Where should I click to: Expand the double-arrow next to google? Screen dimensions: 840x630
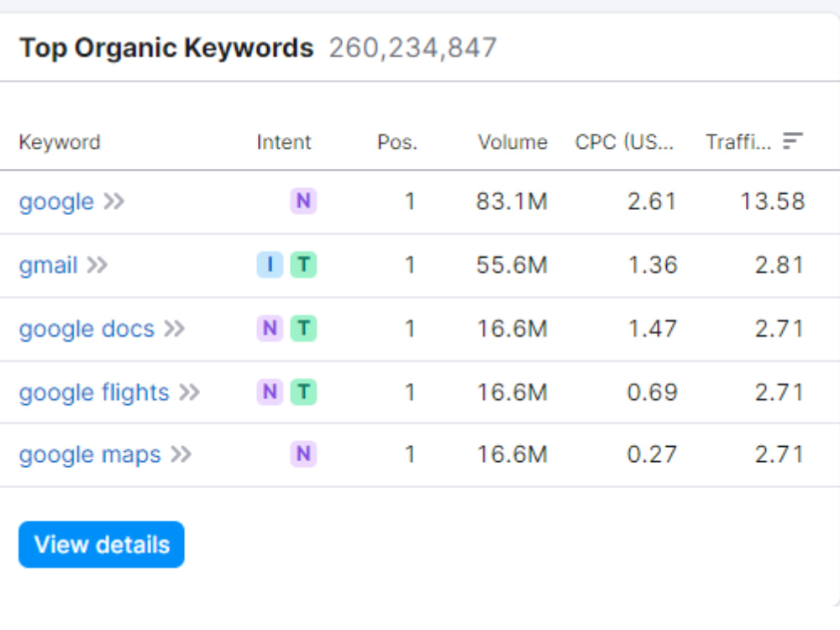click(x=114, y=202)
